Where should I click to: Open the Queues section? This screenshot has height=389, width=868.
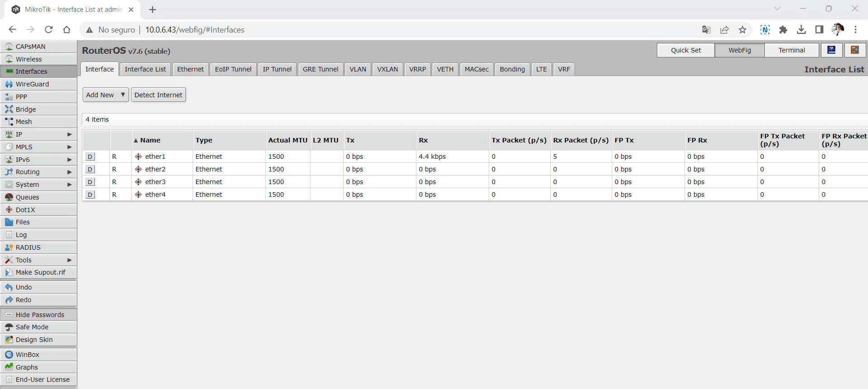click(38, 197)
